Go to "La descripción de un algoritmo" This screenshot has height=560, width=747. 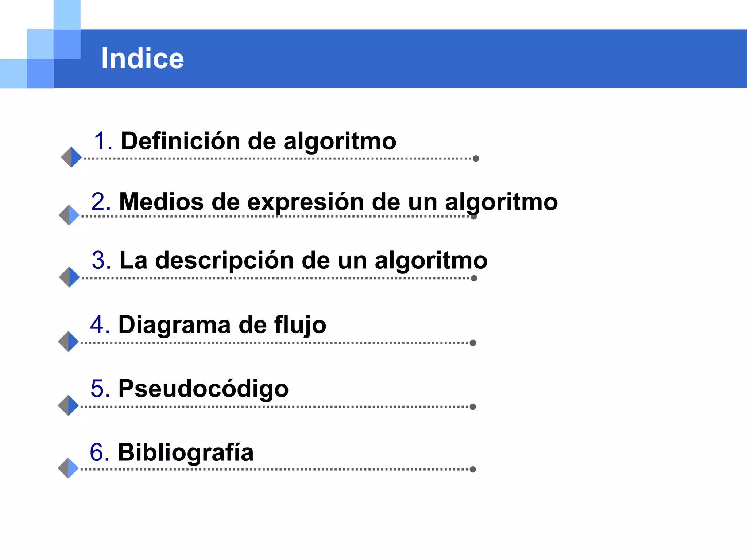click(x=303, y=260)
